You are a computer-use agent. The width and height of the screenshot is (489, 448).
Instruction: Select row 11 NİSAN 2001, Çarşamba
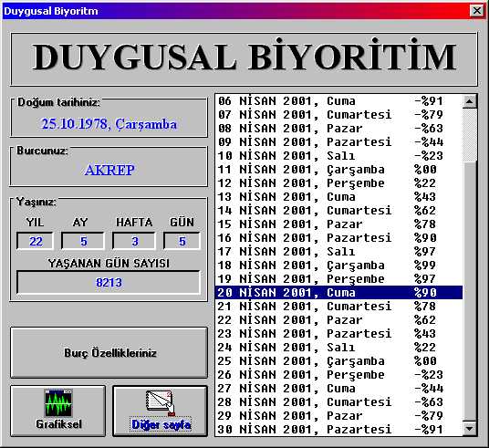click(x=339, y=170)
